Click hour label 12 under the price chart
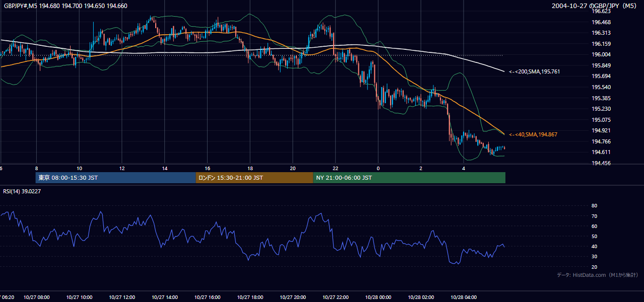Viewport: 644px width, 302px height. click(122, 168)
